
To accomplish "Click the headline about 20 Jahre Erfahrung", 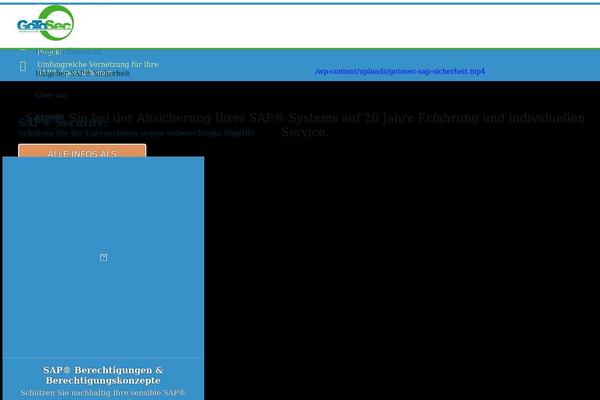I will 305,125.
